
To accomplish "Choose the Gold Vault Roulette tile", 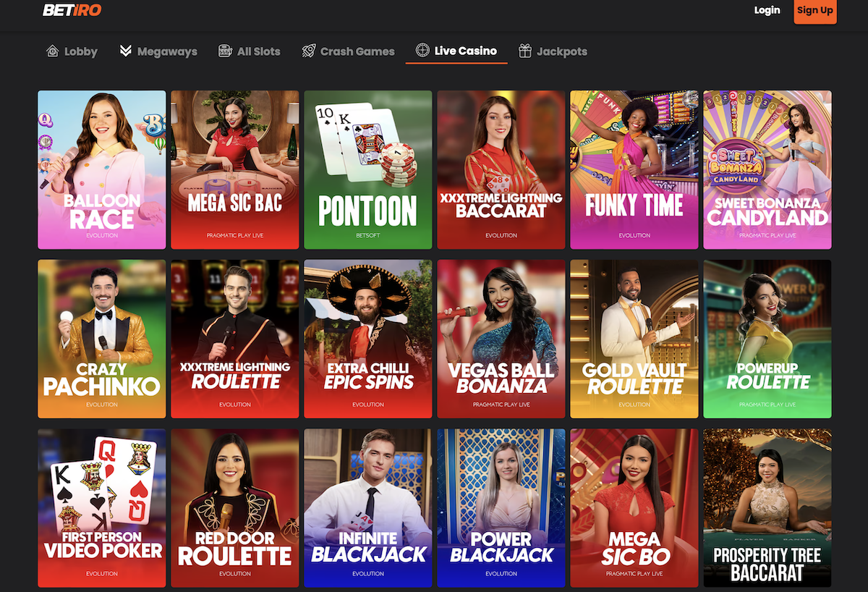I will (x=634, y=339).
